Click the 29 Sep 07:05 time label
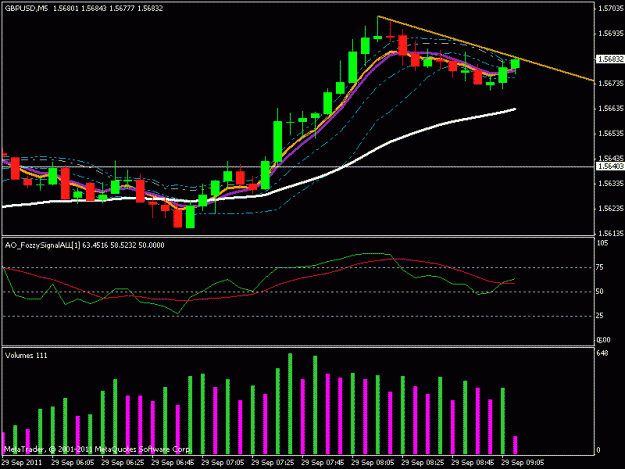This screenshot has width=625, height=469. [x=223, y=463]
